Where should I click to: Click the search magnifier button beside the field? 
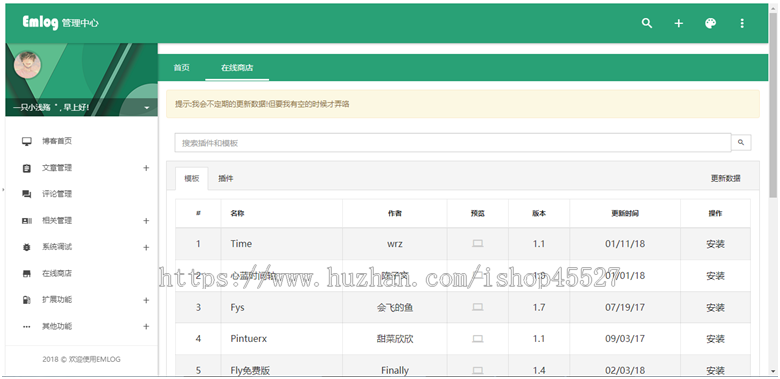tap(741, 143)
